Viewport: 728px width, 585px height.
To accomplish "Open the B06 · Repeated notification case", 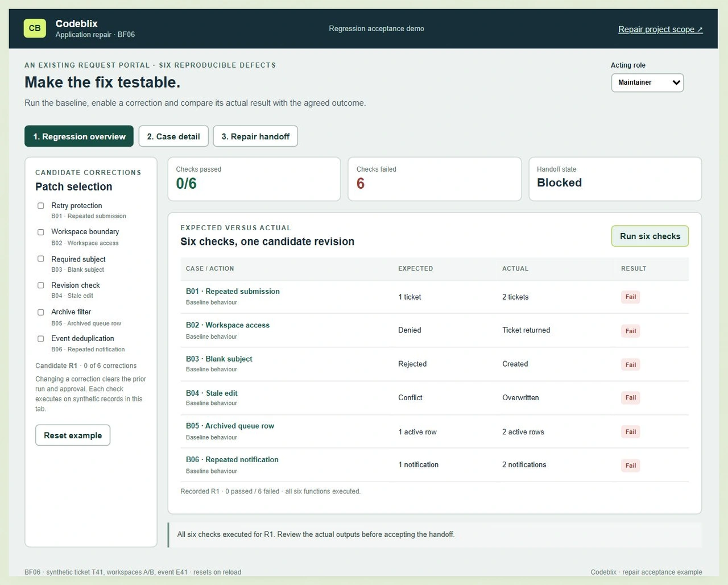I will point(232,459).
